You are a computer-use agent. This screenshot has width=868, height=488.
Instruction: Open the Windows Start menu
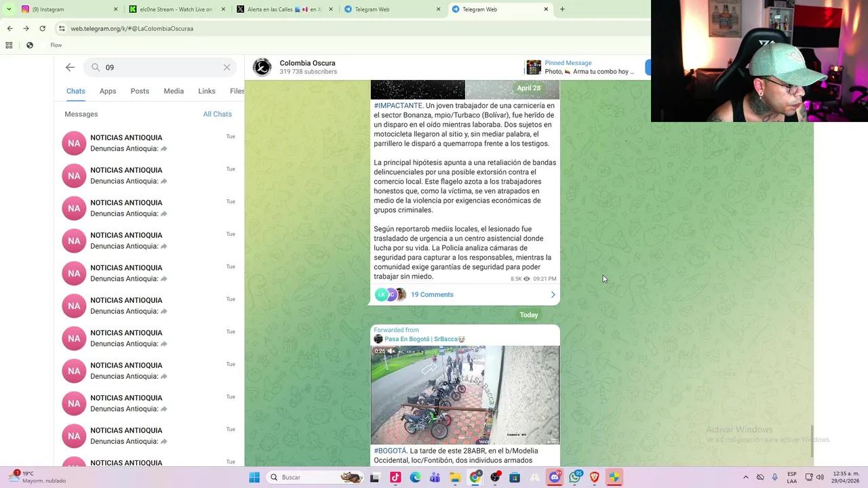point(254,477)
